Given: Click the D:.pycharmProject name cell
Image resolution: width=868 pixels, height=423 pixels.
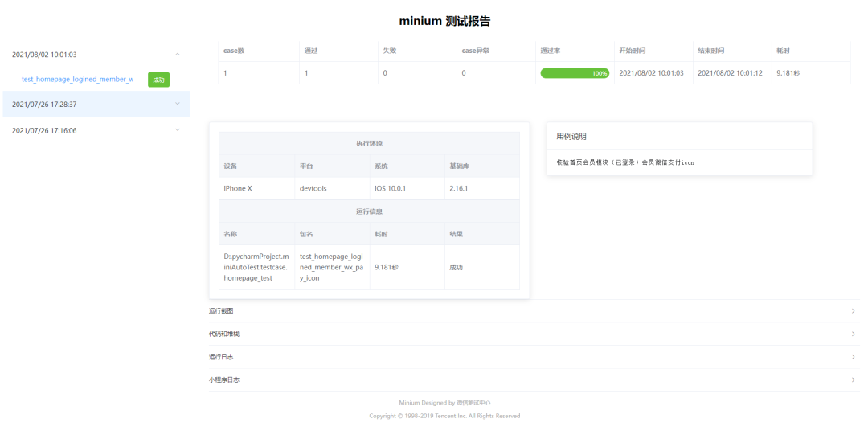Looking at the screenshot, I should [x=256, y=268].
